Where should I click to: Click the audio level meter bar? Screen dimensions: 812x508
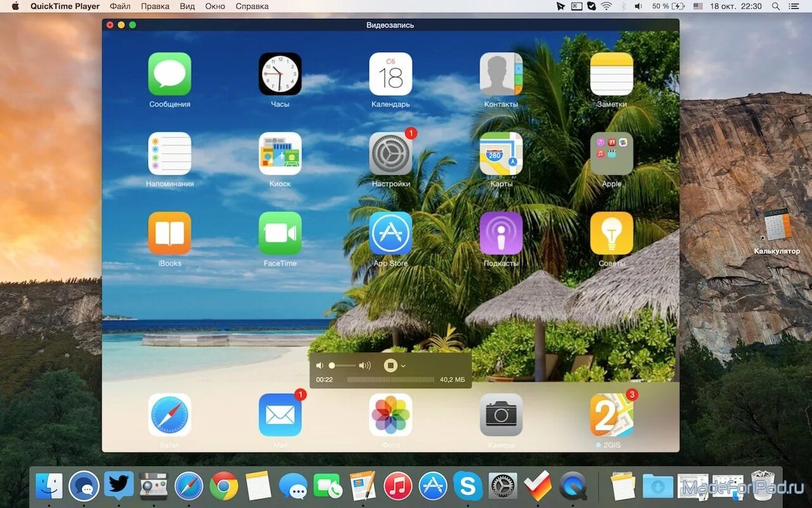tap(390, 380)
